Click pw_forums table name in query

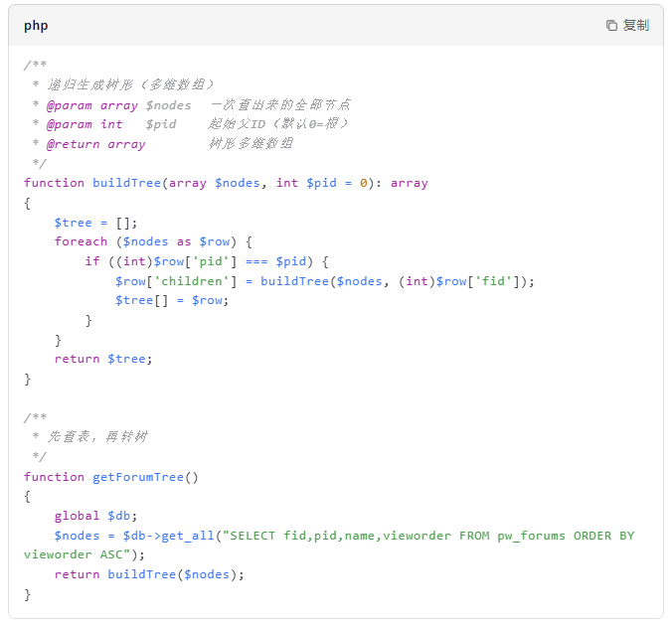(x=531, y=536)
